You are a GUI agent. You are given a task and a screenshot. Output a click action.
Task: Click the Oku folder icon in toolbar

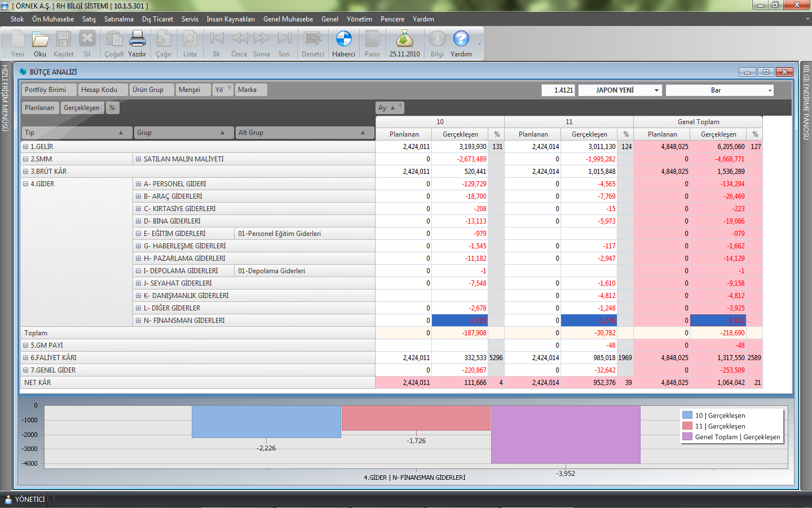click(40, 40)
